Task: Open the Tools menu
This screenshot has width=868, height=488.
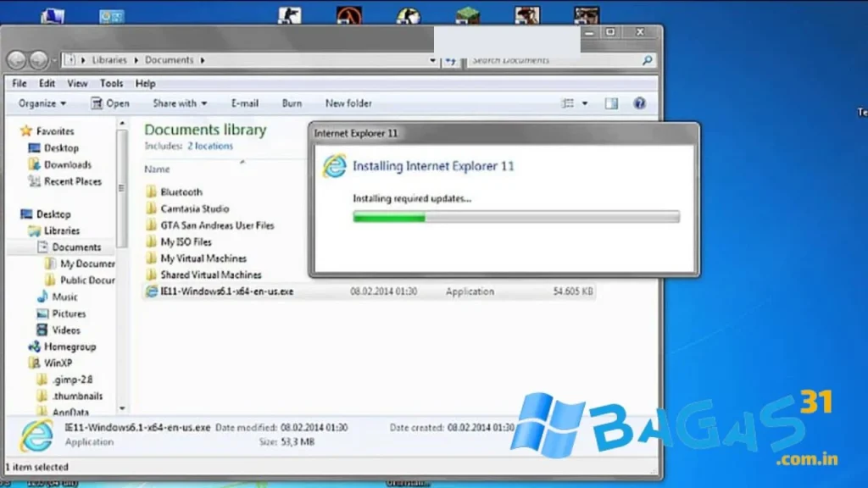Action: pos(111,84)
